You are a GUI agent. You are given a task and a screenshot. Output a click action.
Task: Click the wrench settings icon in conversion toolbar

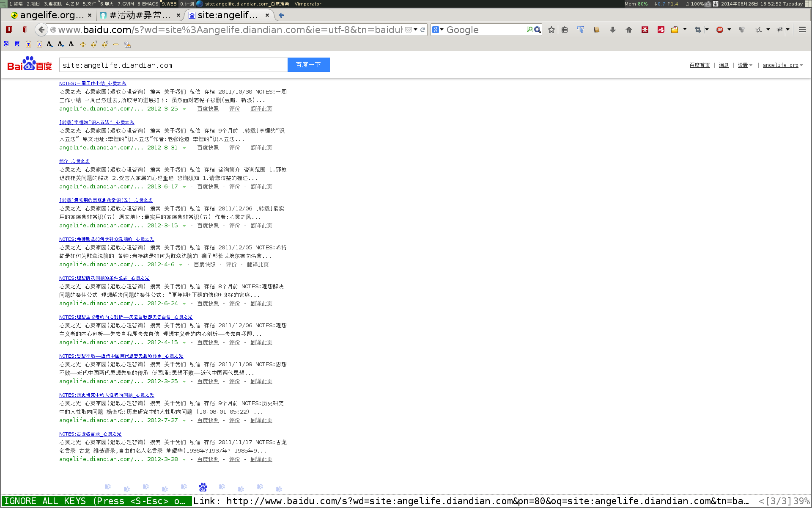point(127,44)
